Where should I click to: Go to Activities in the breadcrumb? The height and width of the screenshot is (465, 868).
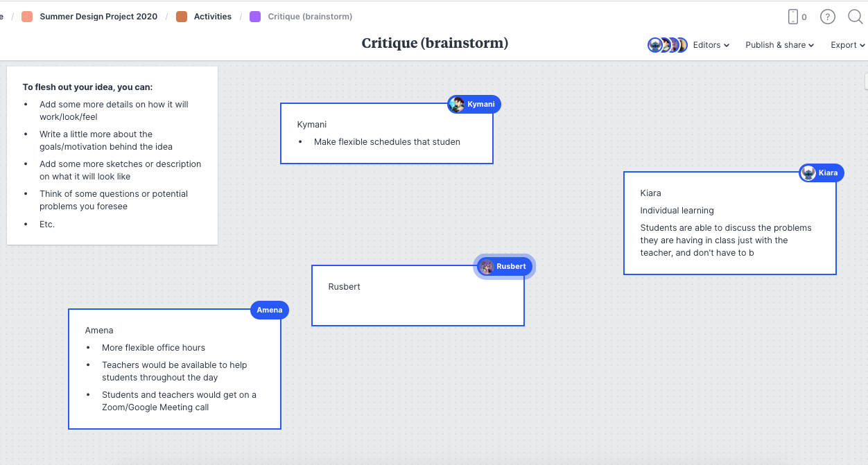[x=212, y=17]
